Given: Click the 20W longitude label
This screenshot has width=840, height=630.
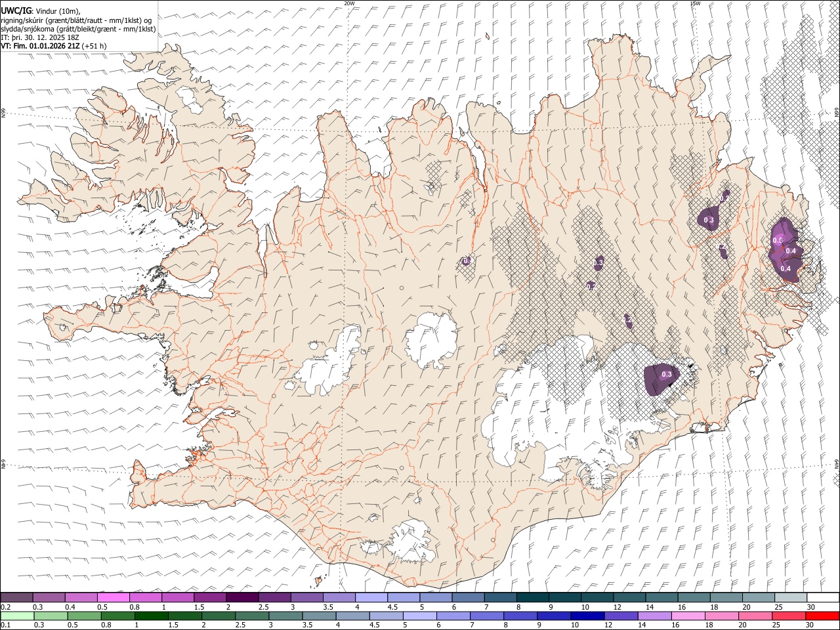Looking at the screenshot, I should coord(349,3).
